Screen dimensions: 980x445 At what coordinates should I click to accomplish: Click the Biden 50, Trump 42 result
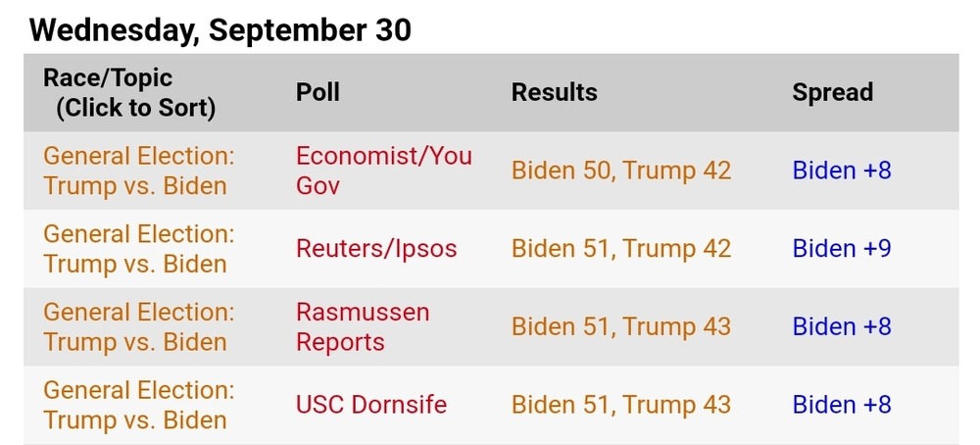point(621,171)
